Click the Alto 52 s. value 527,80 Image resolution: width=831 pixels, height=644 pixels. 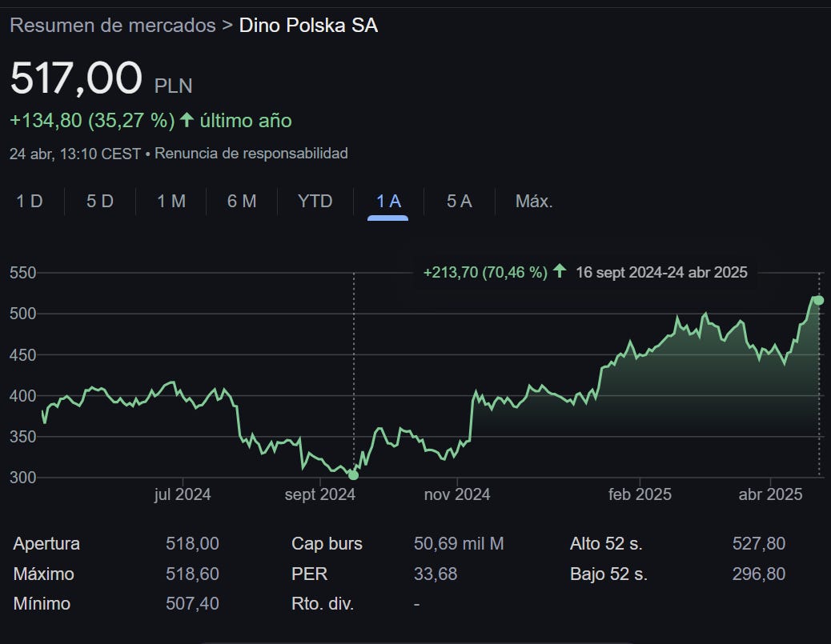click(x=759, y=544)
